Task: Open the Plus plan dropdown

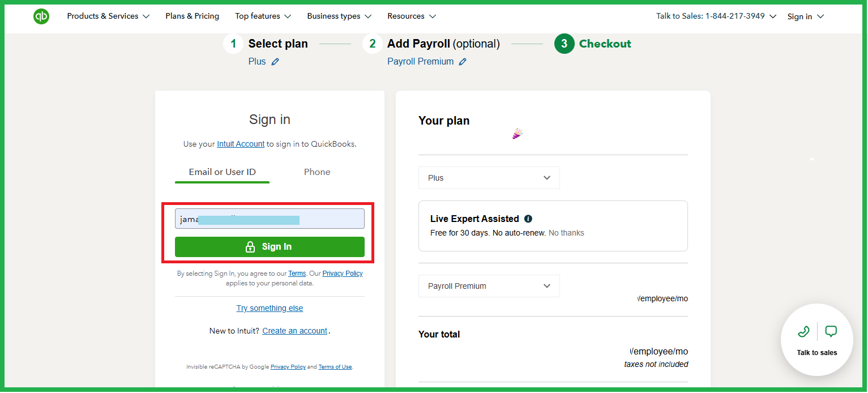Action: pos(489,178)
